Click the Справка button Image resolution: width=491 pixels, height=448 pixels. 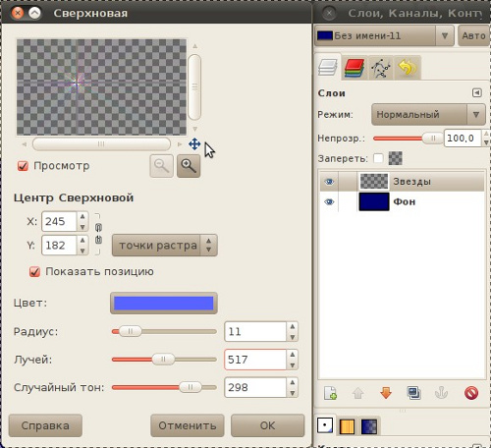[x=45, y=425]
